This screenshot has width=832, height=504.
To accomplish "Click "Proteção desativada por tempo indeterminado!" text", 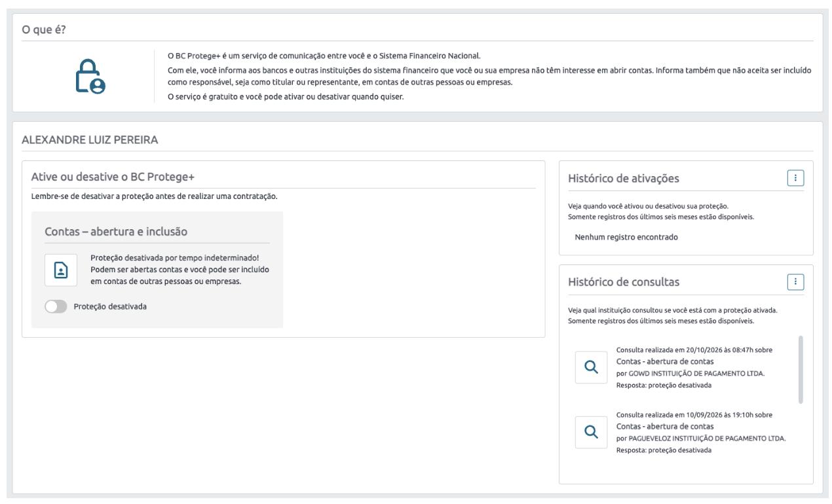I will coord(175,258).
